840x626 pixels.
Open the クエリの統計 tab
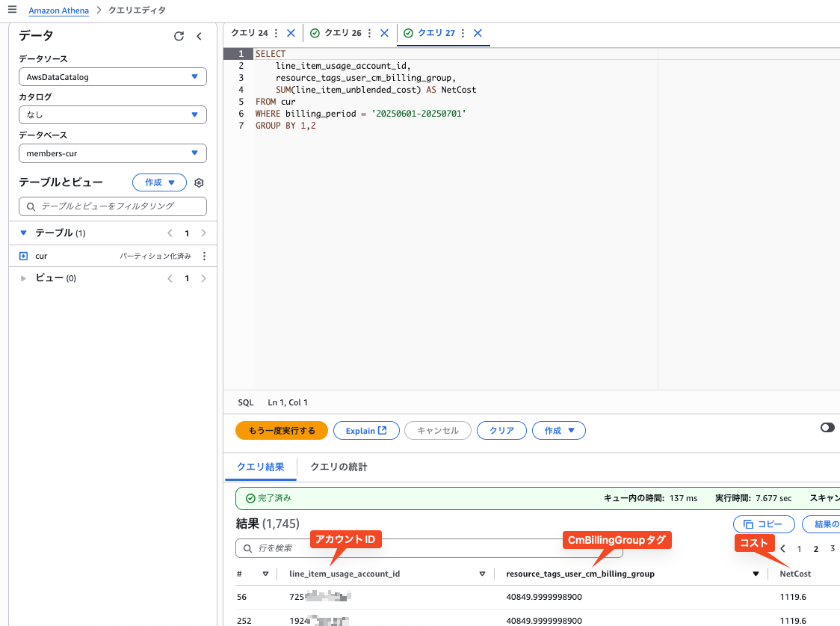coord(339,467)
